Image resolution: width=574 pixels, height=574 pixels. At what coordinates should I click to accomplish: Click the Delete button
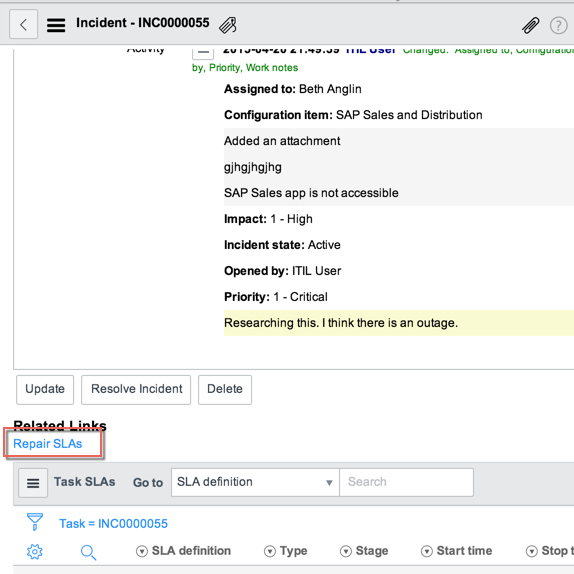[x=225, y=390]
